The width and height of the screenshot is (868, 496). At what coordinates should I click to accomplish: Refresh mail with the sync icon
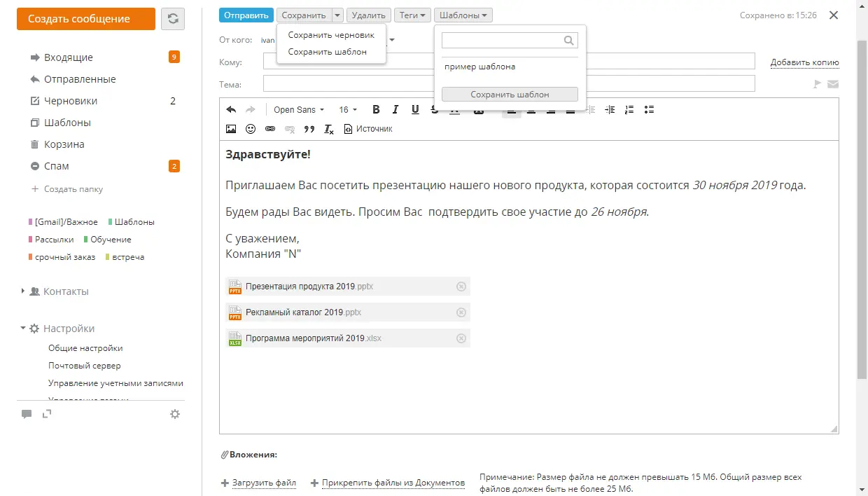174,20
